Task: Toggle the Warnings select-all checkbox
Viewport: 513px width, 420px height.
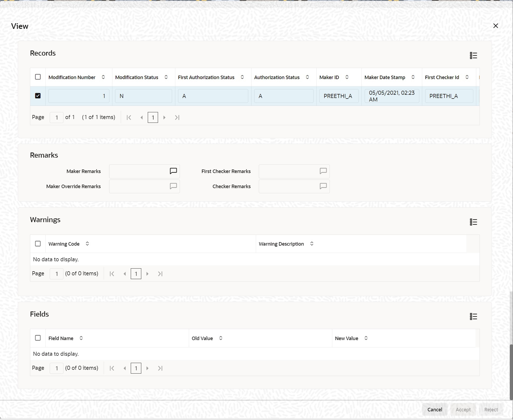Action: click(38, 243)
